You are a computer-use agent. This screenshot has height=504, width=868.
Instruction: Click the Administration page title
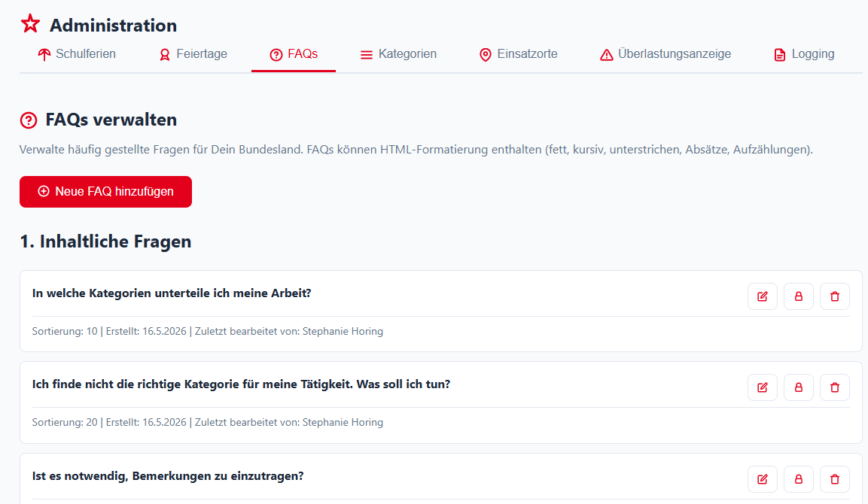click(x=114, y=26)
